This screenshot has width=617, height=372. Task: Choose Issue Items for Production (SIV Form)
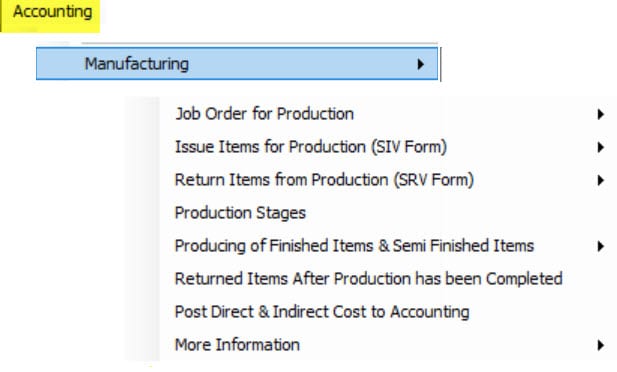pyautogui.click(x=311, y=147)
